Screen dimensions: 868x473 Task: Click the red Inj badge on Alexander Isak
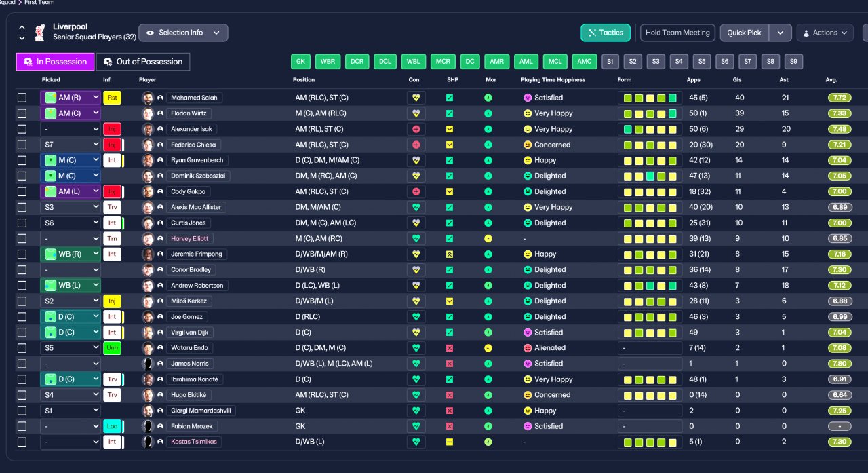112,129
